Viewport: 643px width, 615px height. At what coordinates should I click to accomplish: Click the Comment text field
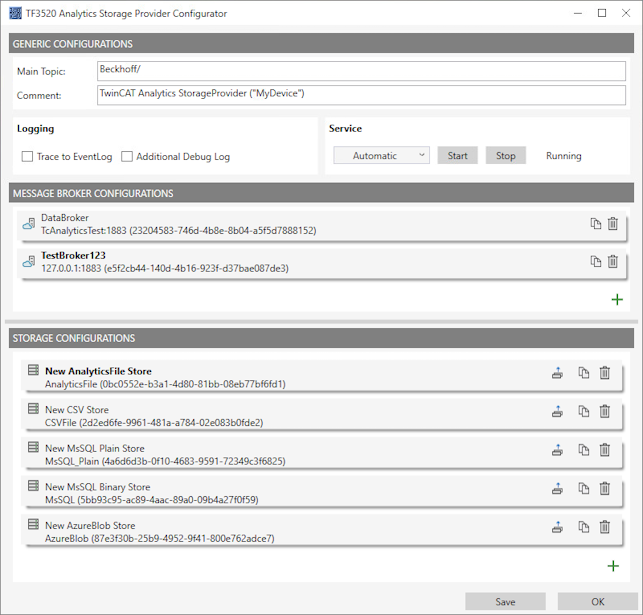(x=360, y=94)
